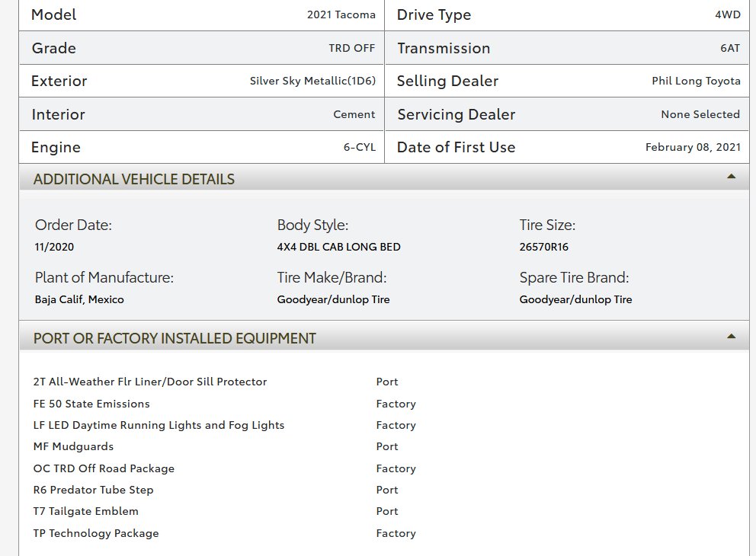Image resolution: width=756 pixels, height=556 pixels.
Task: Click Phil Long Toyota selling dealer
Action: coord(696,81)
